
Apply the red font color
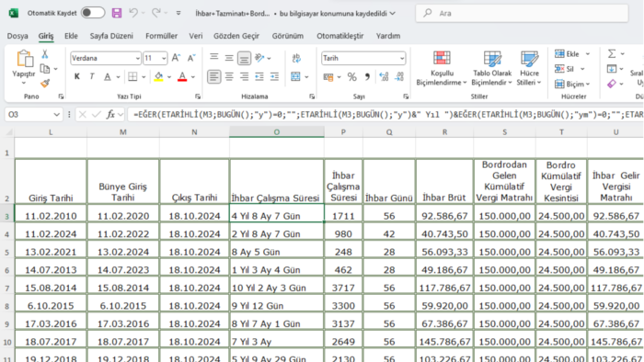pyautogui.click(x=182, y=76)
